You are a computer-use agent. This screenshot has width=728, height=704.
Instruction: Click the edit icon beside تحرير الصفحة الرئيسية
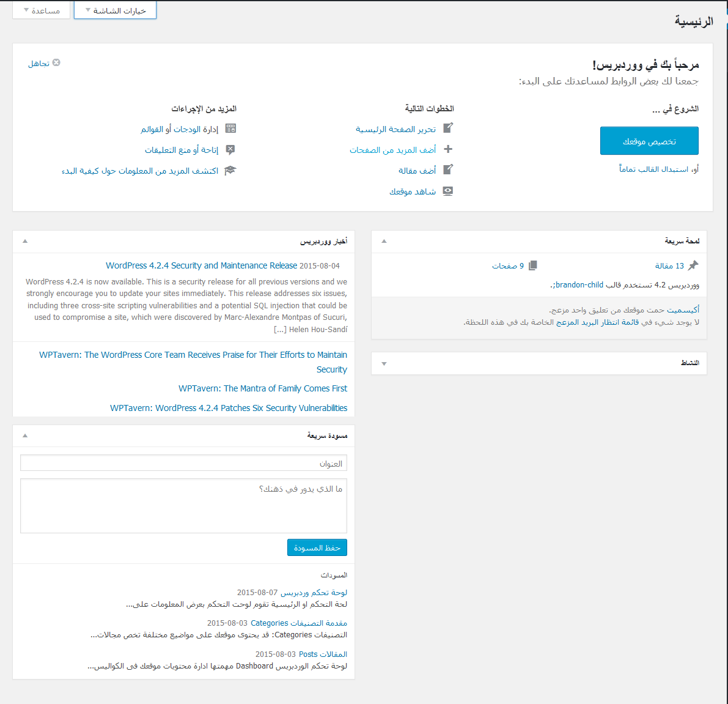click(x=448, y=128)
